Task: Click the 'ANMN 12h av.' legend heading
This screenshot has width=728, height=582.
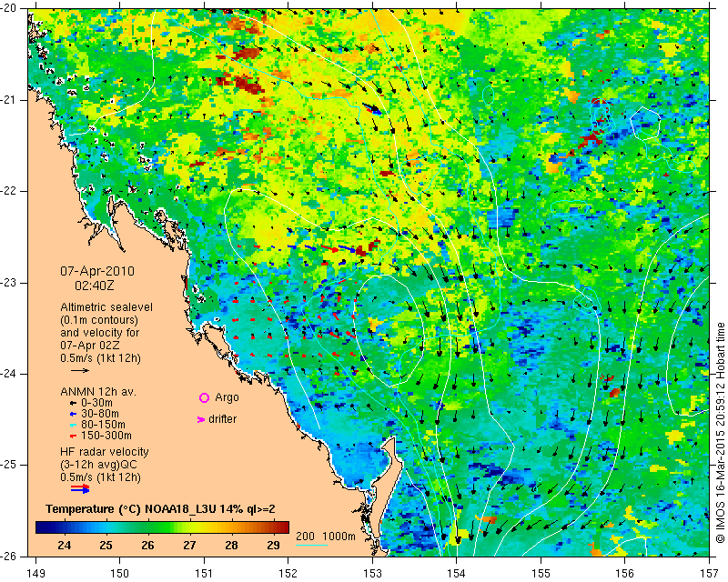Action: [x=98, y=392]
